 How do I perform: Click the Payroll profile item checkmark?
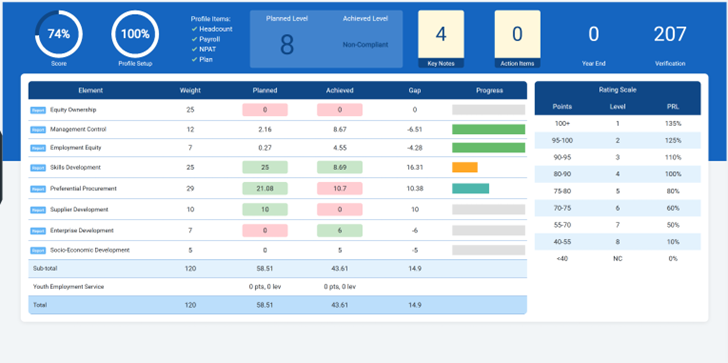(x=195, y=39)
